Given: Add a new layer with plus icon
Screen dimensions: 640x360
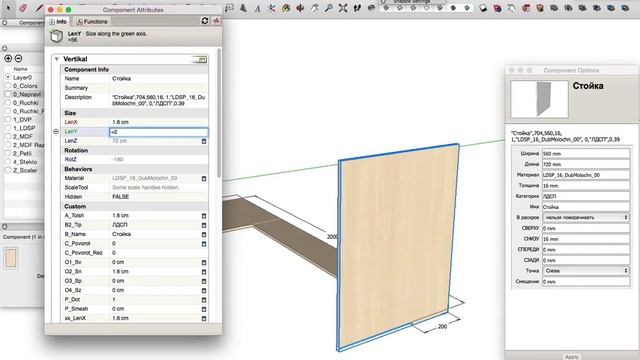Looking at the screenshot, I should tap(8, 59).
